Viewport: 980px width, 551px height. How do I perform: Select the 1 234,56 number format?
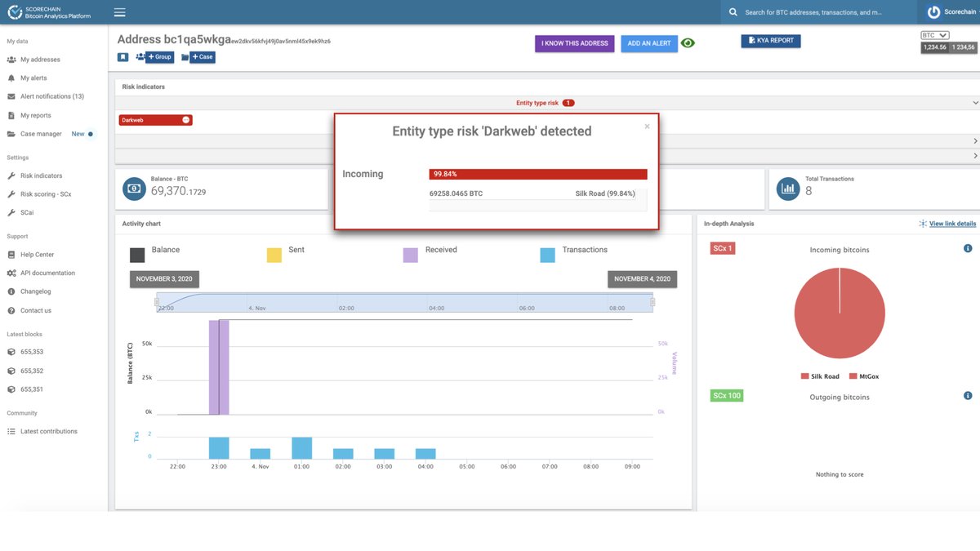962,47
